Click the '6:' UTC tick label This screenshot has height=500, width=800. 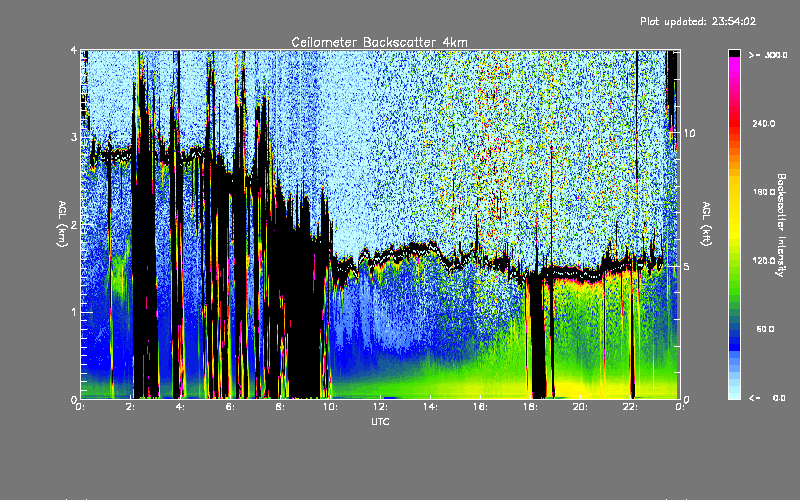click(230, 407)
